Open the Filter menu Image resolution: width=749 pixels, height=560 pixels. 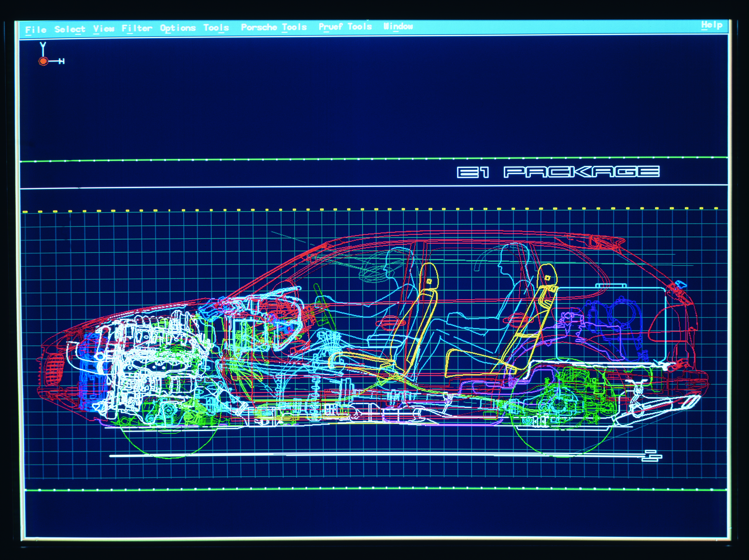click(137, 28)
